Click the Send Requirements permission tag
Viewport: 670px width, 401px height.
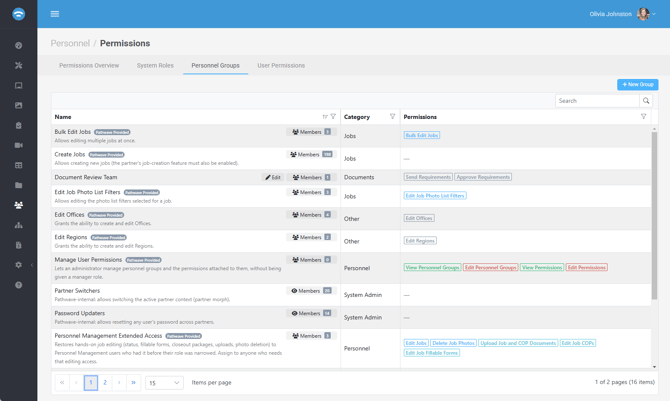[x=428, y=177]
